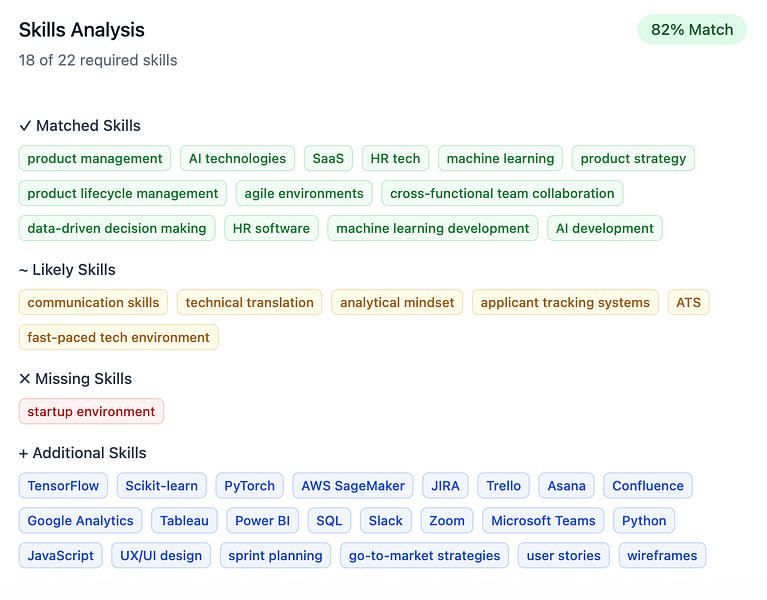Select the startup environment missing skill
The width and height of the screenshot is (767, 600).
[91, 411]
